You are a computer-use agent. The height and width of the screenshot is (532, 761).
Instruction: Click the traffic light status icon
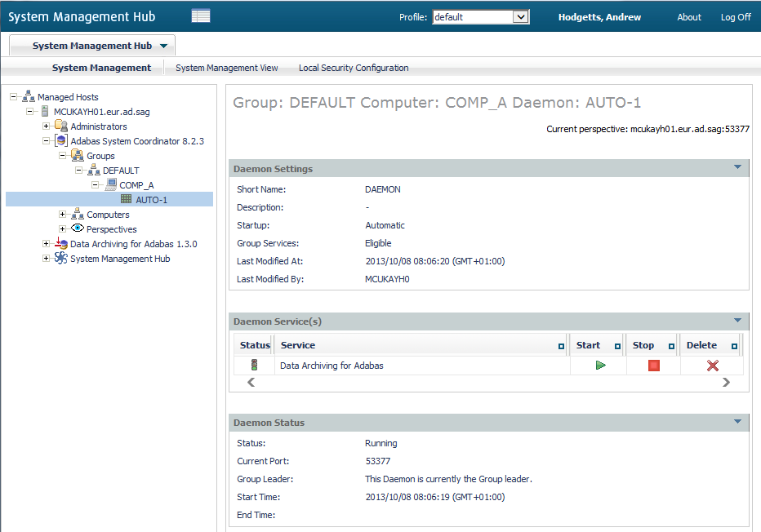[254, 366]
